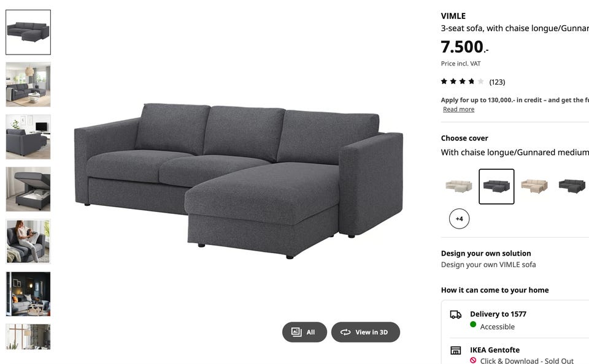Open the star rating reviews
Image resolution: width=589 pixels, height=364 pixels.
463,82
